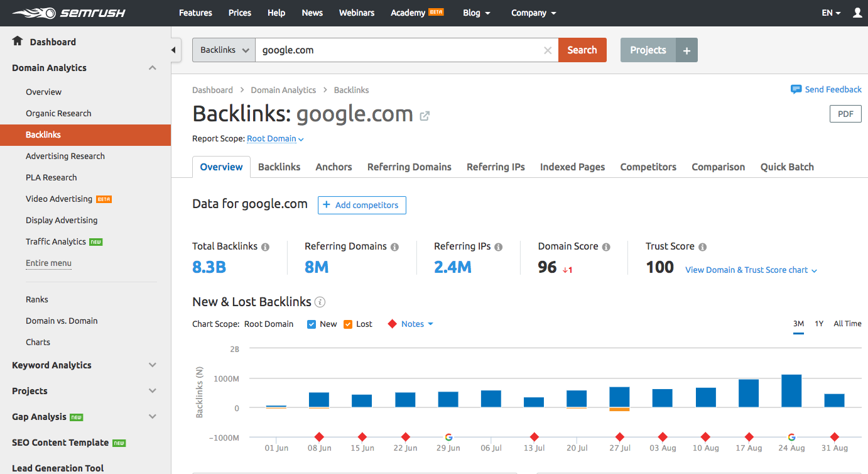Open the Blog menu dropdown
Screen dimensions: 868x474
[x=477, y=13]
